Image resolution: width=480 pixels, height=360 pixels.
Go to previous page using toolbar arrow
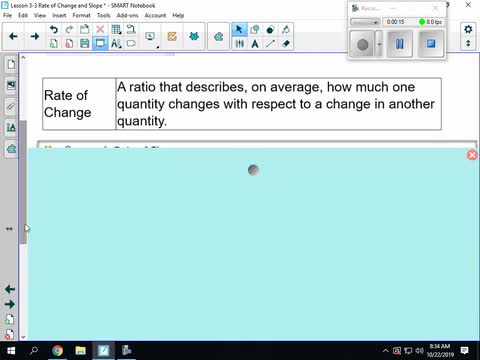pyautogui.click(x=13, y=36)
